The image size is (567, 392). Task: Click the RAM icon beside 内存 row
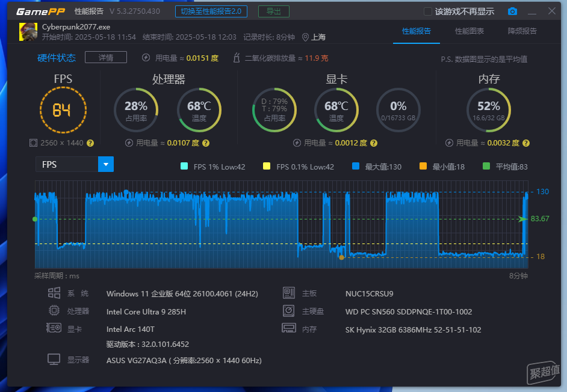click(289, 328)
